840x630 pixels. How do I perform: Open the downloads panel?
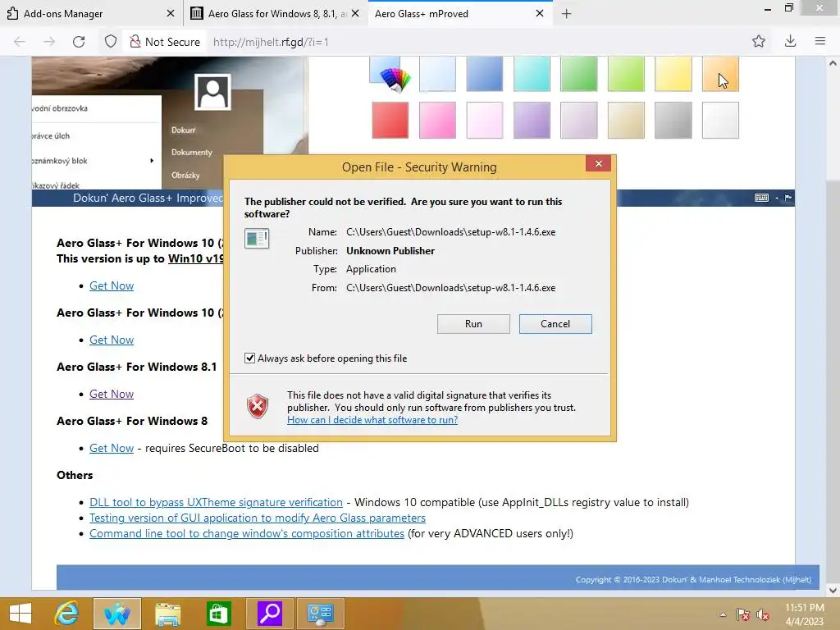pos(790,41)
